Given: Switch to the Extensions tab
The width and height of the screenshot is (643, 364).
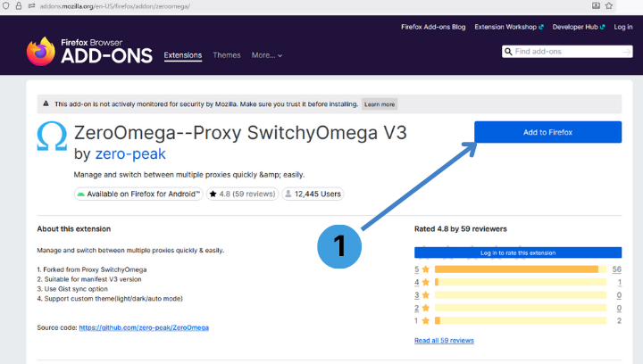Looking at the screenshot, I should [x=183, y=55].
